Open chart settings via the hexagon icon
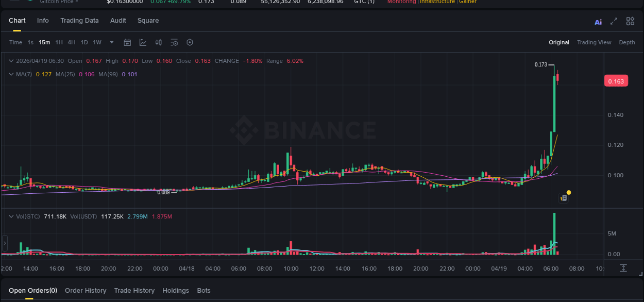The height and width of the screenshot is (302, 644). (x=190, y=42)
